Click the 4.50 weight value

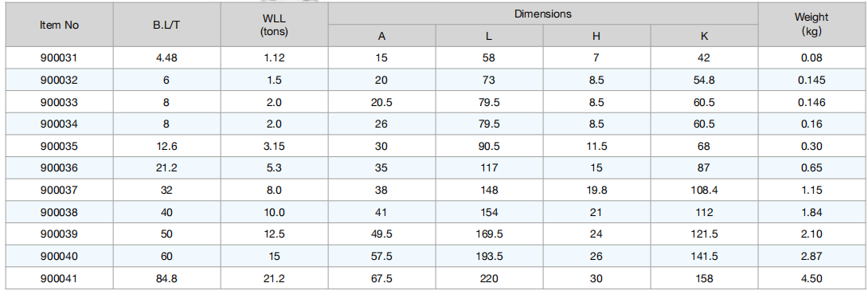tap(811, 278)
